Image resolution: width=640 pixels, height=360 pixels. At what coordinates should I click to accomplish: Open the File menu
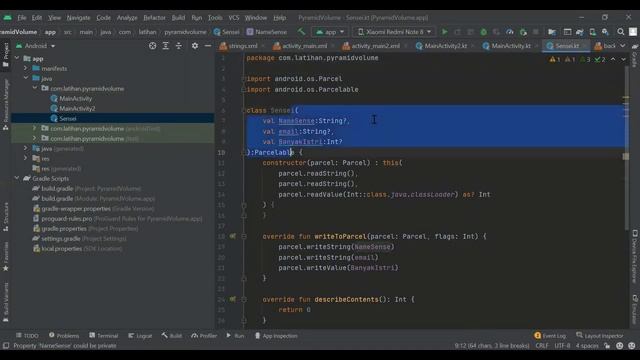coord(22,18)
